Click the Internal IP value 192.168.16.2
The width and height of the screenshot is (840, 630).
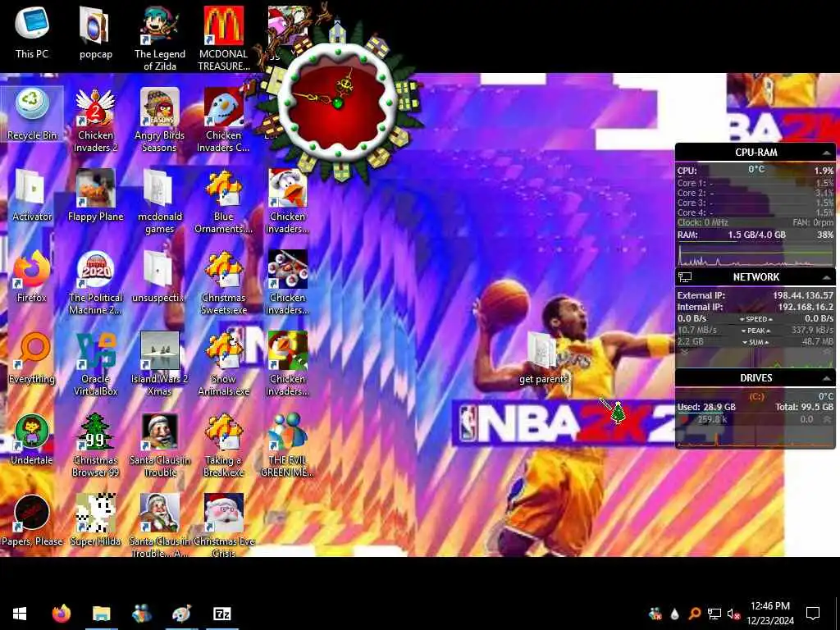click(x=806, y=307)
